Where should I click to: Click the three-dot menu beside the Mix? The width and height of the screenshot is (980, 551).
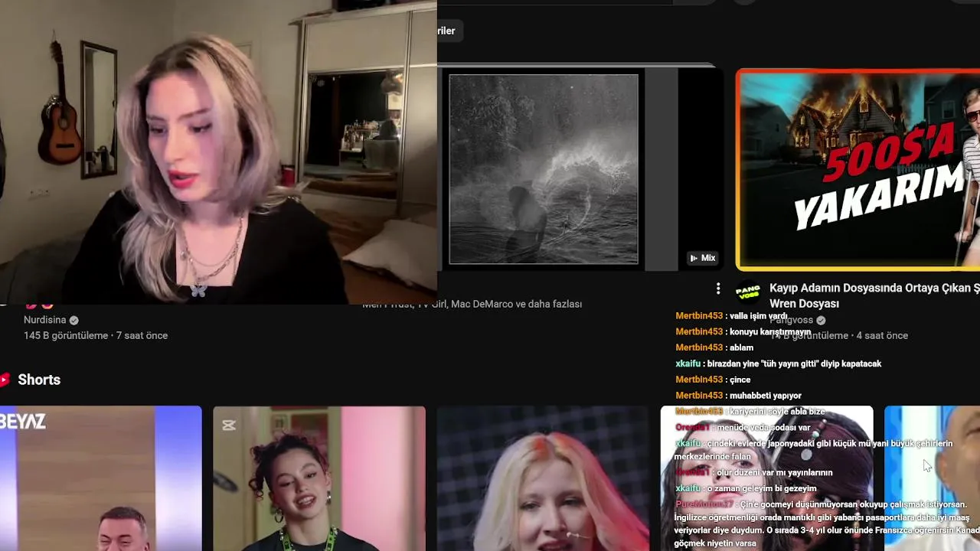(x=717, y=289)
